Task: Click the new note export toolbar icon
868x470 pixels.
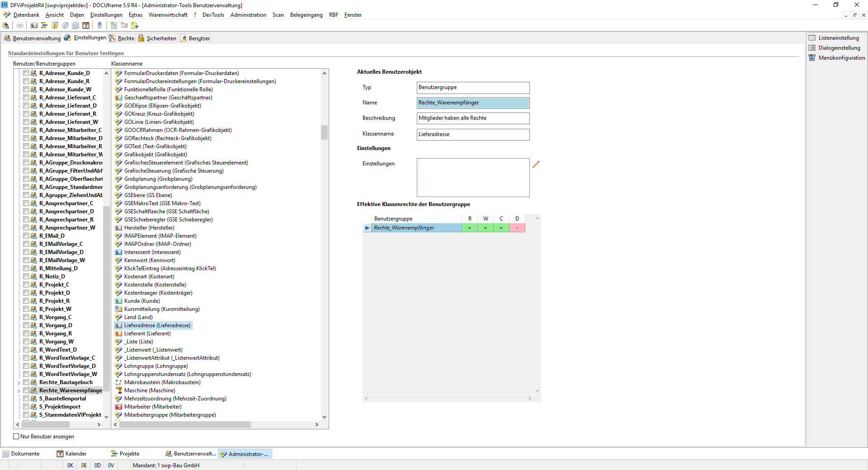Action: point(134,25)
